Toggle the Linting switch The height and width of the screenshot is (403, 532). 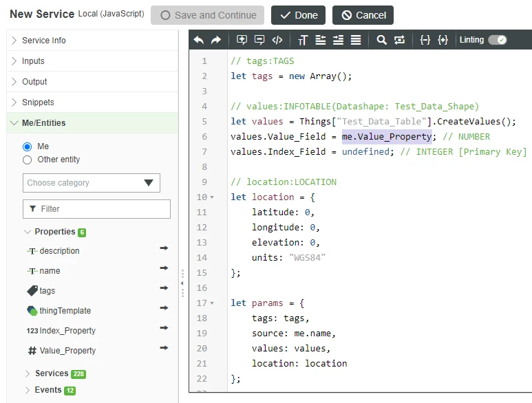coord(498,40)
